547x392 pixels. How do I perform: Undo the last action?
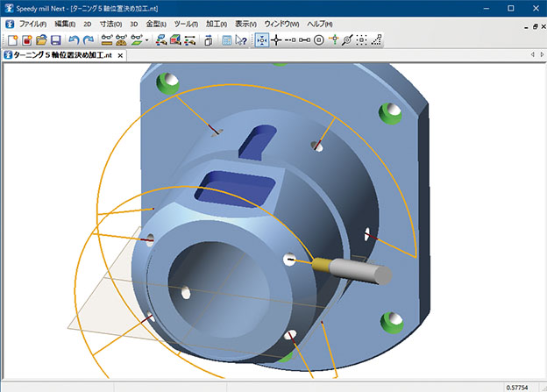coord(74,40)
